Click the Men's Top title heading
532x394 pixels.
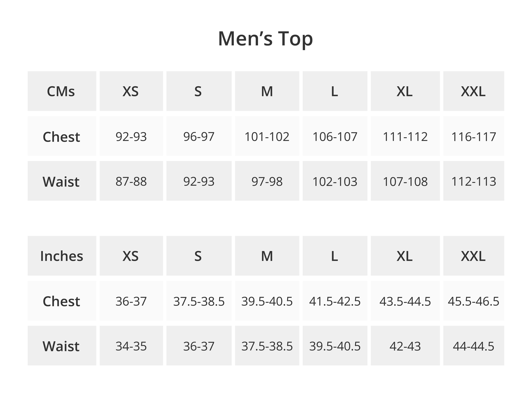265,39
